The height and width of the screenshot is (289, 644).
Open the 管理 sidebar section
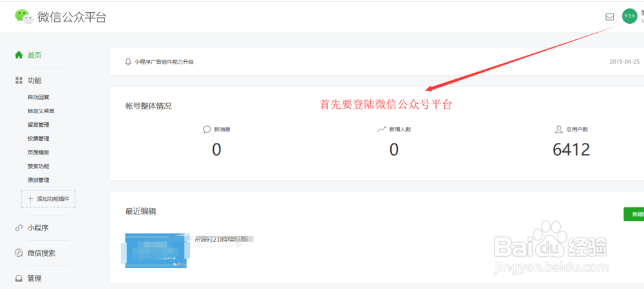35,278
